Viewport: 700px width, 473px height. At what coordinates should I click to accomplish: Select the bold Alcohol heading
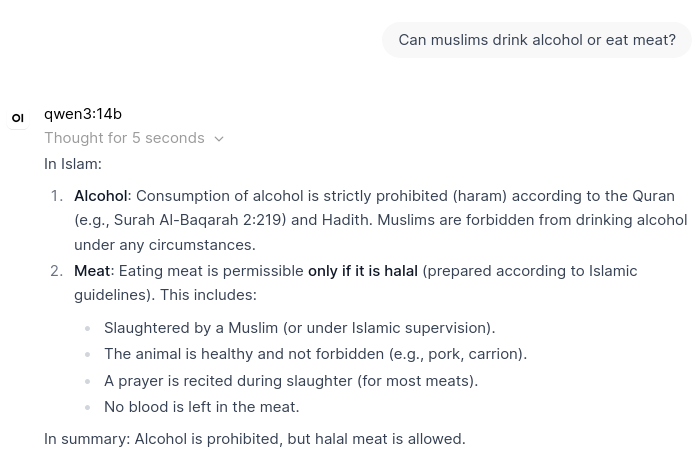[x=101, y=196]
